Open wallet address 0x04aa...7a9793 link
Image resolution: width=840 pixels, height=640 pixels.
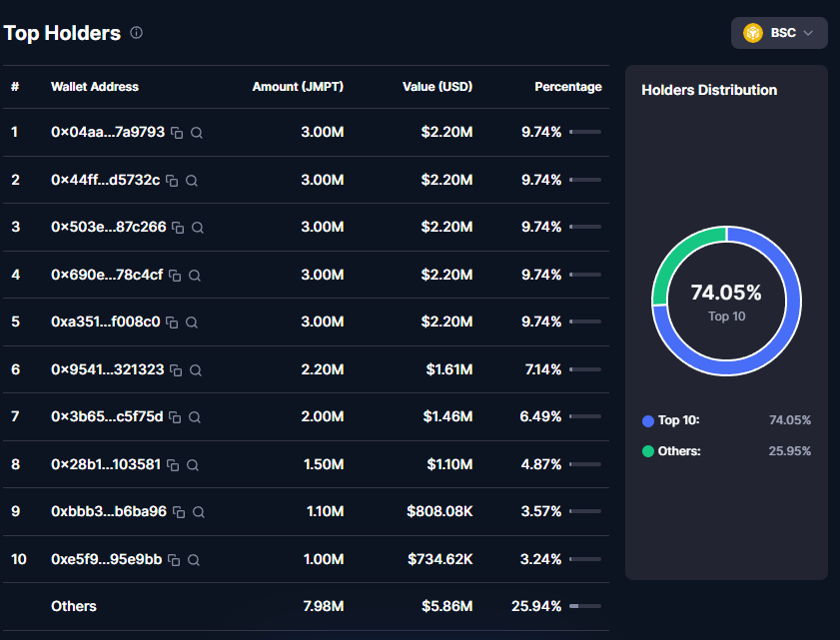107,132
